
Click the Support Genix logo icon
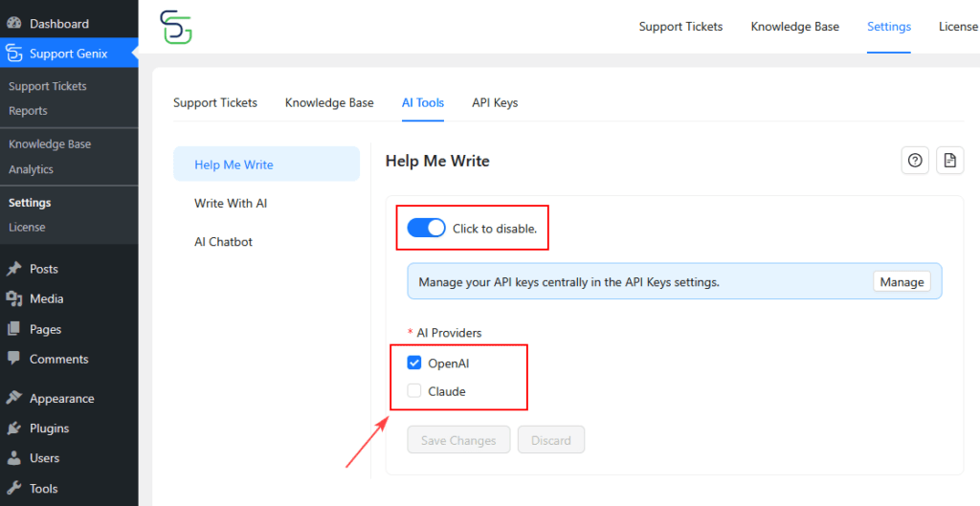point(176,27)
